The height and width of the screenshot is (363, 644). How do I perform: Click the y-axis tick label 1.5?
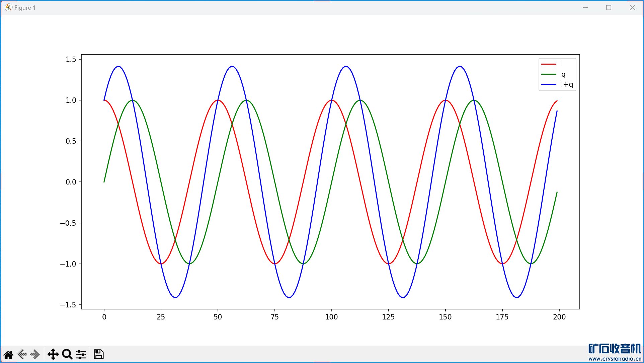click(71, 59)
